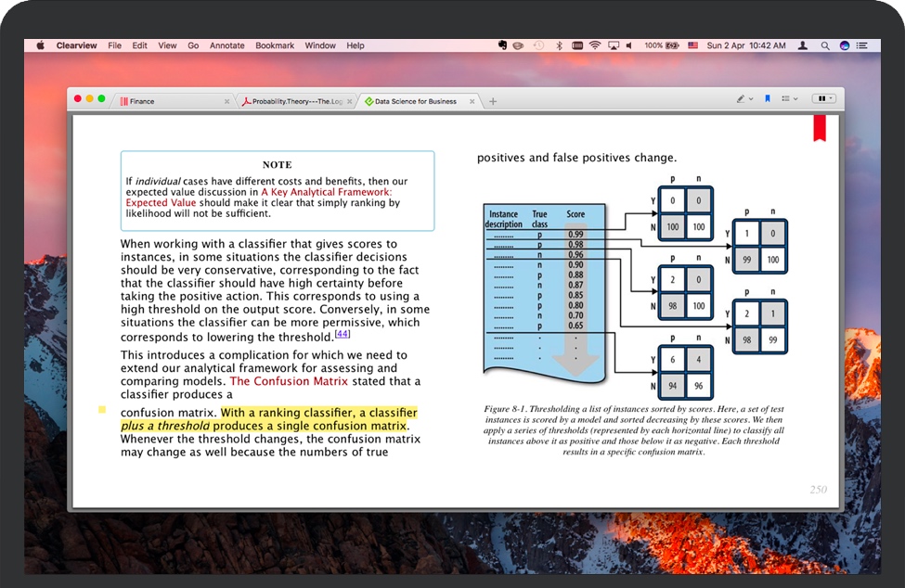905x588 pixels.
Task: Open the page layout view dropdown
Action: coord(823,98)
